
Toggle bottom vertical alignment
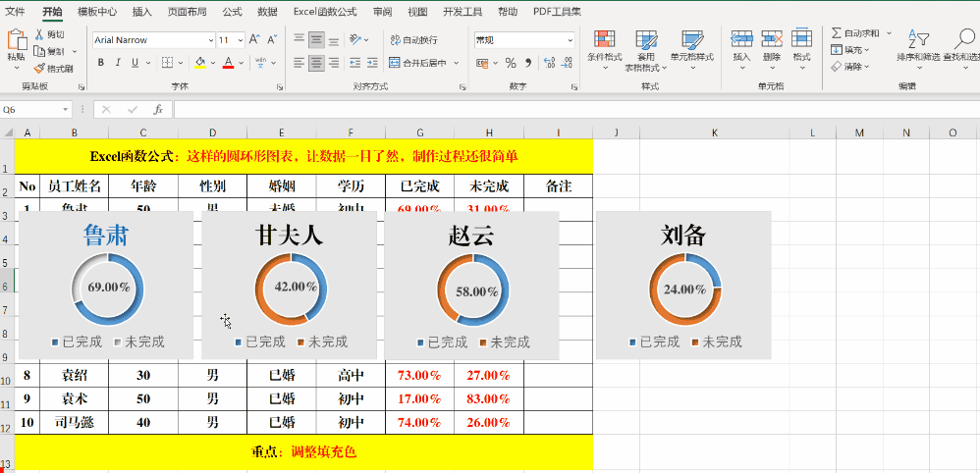coord(334,40)
